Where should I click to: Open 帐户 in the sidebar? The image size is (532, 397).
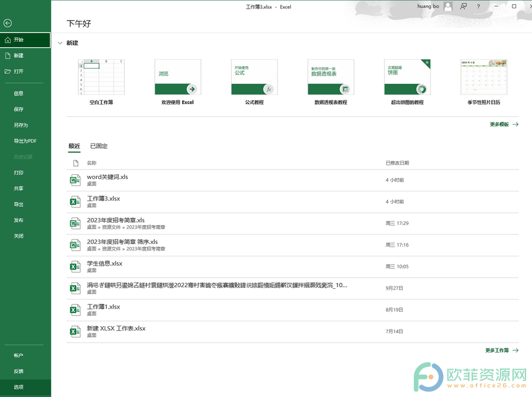19,355
